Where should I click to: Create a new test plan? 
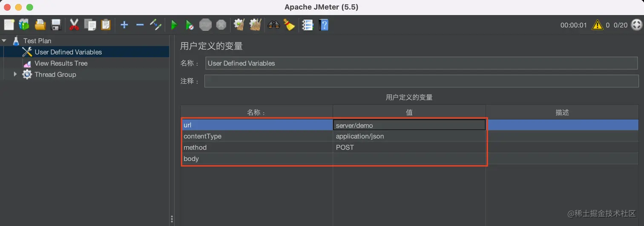pyautogui.click(x=9, y=25)
